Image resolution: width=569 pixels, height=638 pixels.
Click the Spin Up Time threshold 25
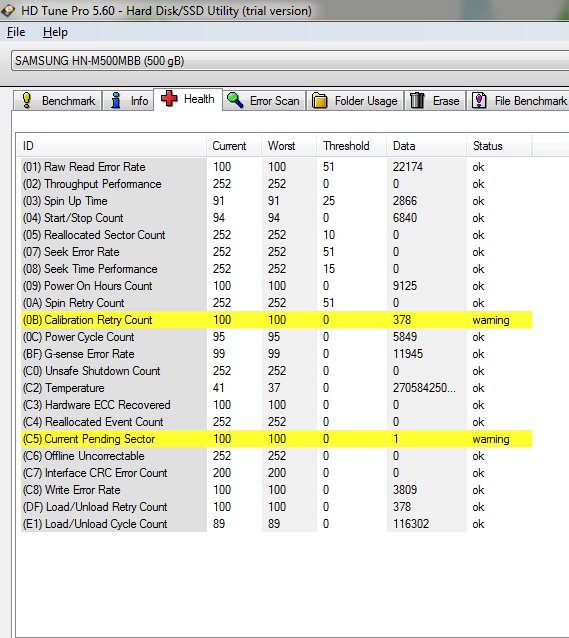pyautogui.click(x=329, y=201)
